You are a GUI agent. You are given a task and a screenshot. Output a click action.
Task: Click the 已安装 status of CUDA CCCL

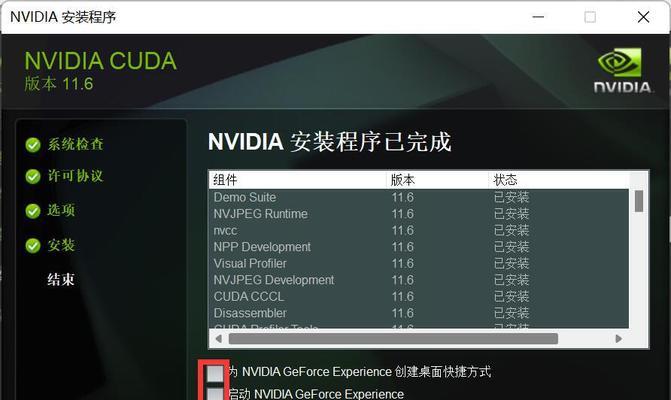pos(511,296)
